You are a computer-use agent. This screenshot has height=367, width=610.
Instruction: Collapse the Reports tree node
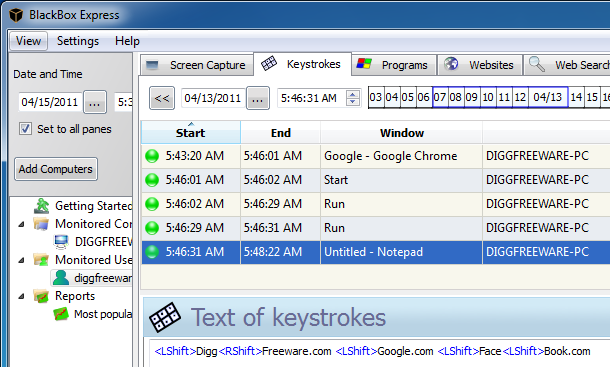tap(22, 296)
